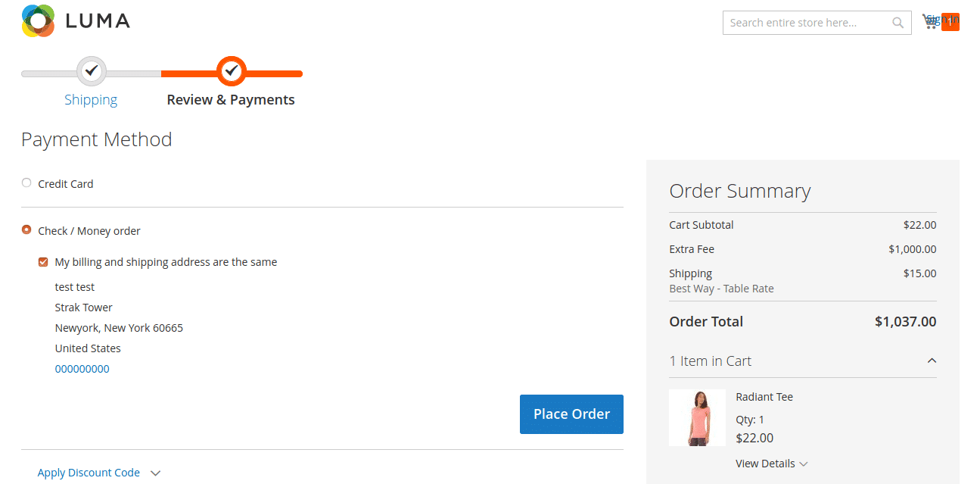Click the Review & Payments checkmark icon

click(231, 70)
